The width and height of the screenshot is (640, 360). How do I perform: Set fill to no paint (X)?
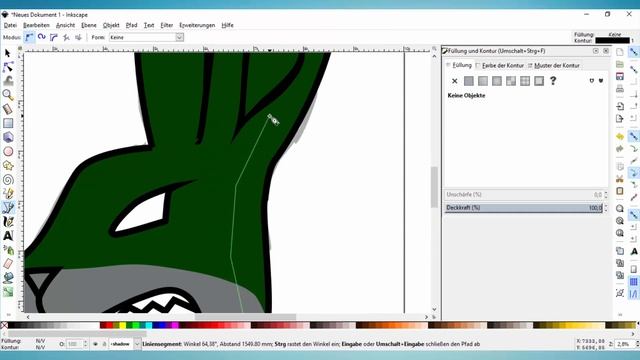coord(454,81)
